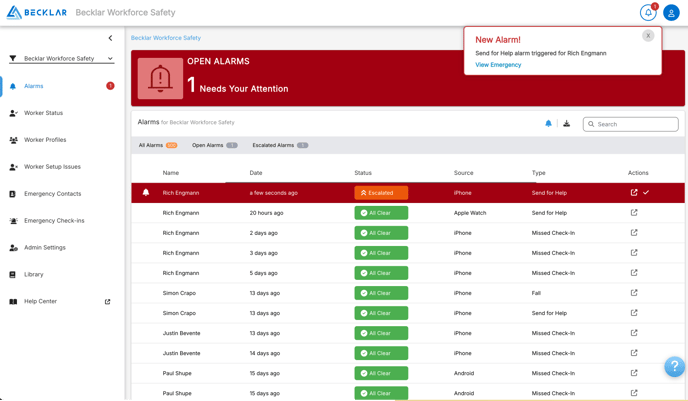This screenshot has height=401, width=688.
Task: Click the bell icon in the escalated alarm row
Action: point(146,193)
